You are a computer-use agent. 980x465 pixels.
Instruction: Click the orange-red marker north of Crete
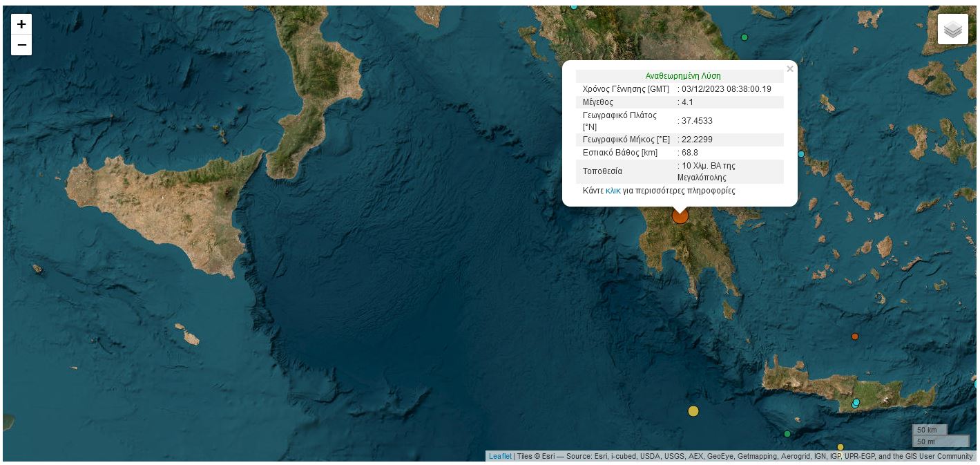pyautogui.click(x=854, y=336)
